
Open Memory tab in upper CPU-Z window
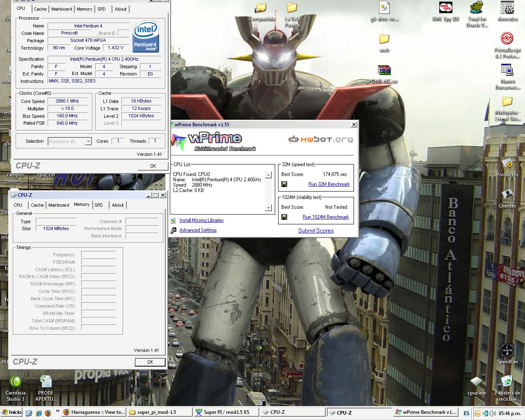pyautogui.click(x=84, y=9)
